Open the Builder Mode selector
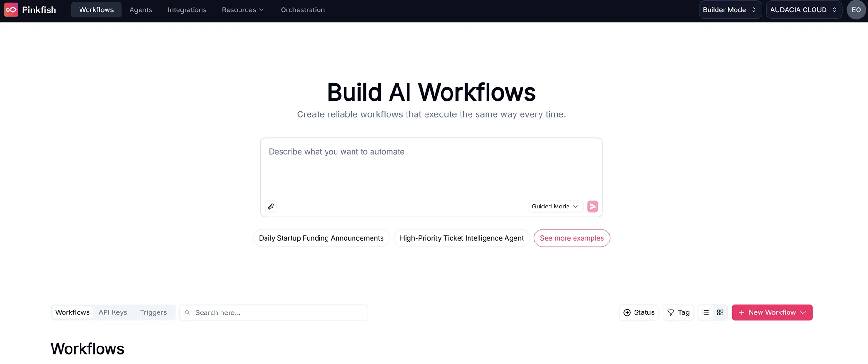Viewport: 868px width, 364px height. click(729, 10)
